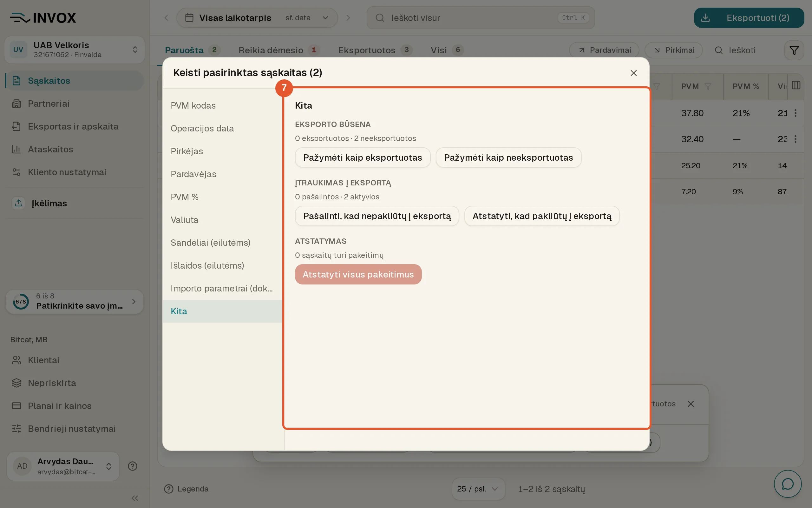Open Kliento nustatymai settings
The width and height of the screenshot is (812, 508).
pos(75,172)
